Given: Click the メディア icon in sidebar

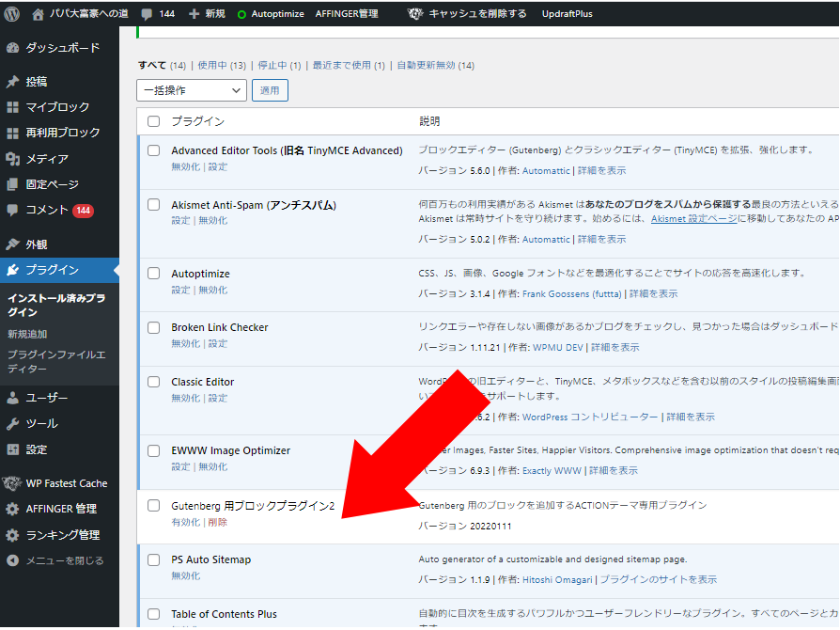Looking at the screenshot, I should (13, 159).
